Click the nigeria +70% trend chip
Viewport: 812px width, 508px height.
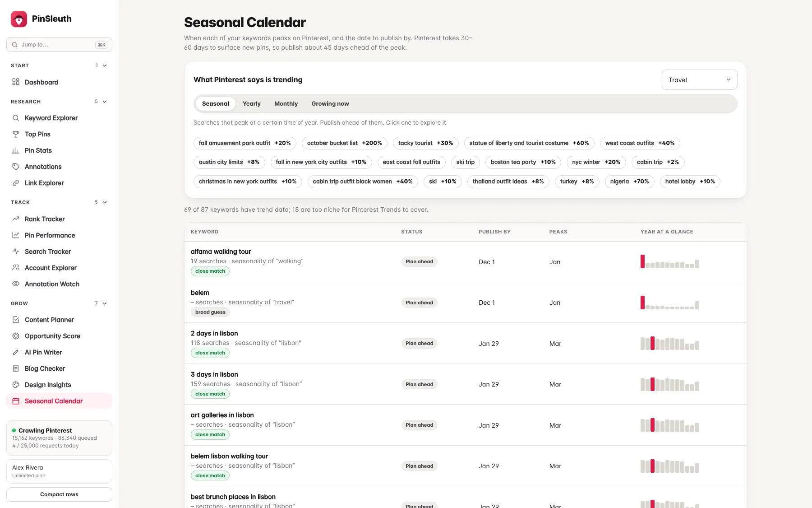[x=629, y=182]
